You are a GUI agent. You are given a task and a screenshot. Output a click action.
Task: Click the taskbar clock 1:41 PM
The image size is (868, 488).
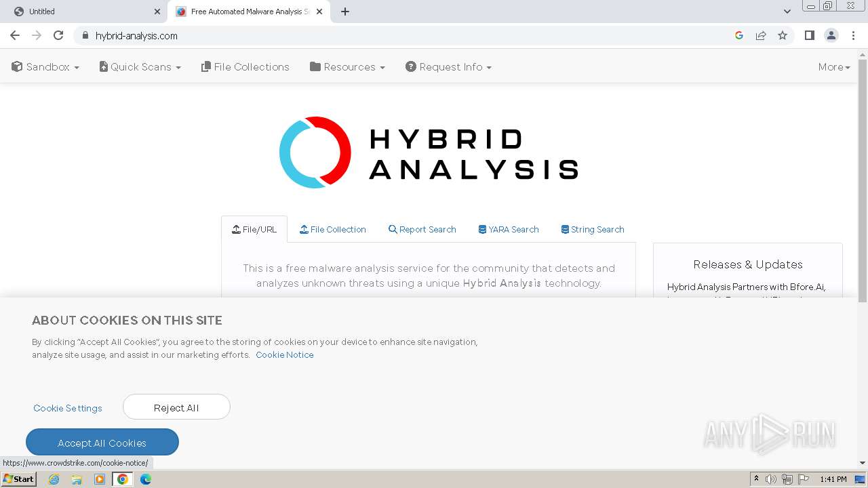pyautogui.click(x=833, y=479)
